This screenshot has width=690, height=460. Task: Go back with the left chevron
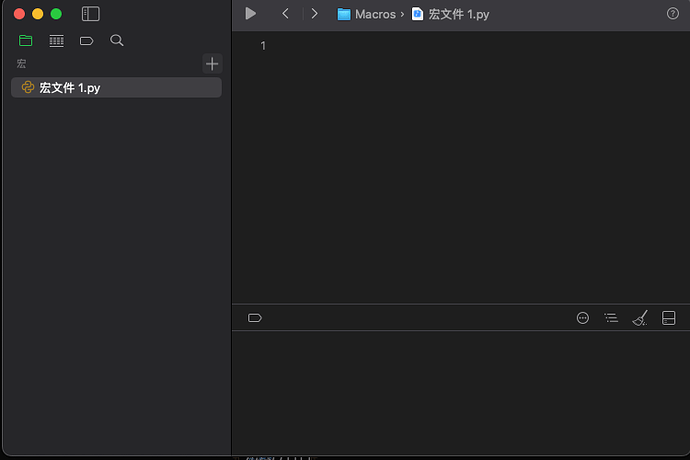tap(286, 14)
